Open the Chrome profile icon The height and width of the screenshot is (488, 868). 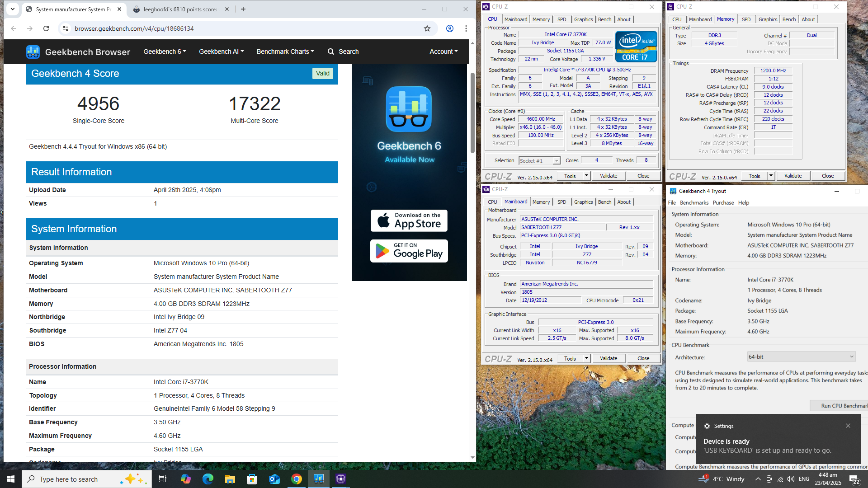(450, 28)
